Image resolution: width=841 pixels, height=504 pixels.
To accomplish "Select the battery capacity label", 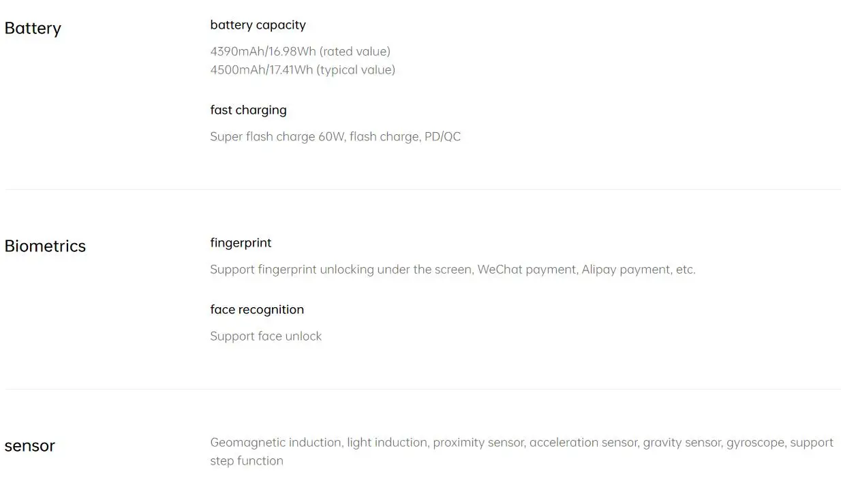I will (258, 25).
